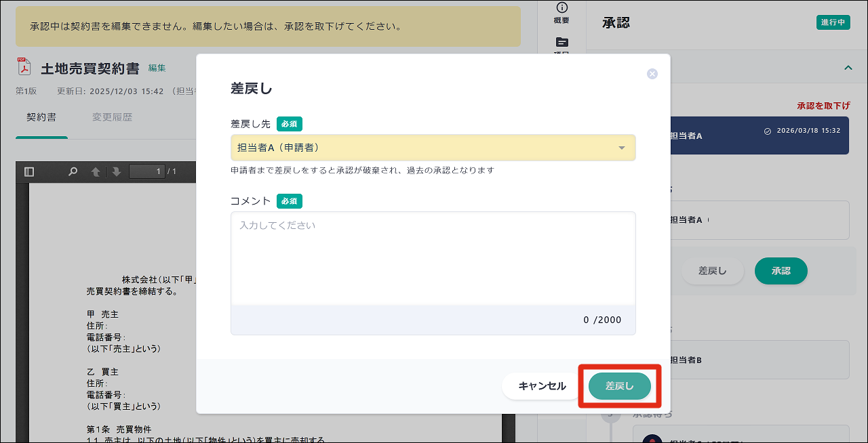This screenshot has height=443, width=868.
Task: Open the 概要 info icon
Action: point(561,7)
